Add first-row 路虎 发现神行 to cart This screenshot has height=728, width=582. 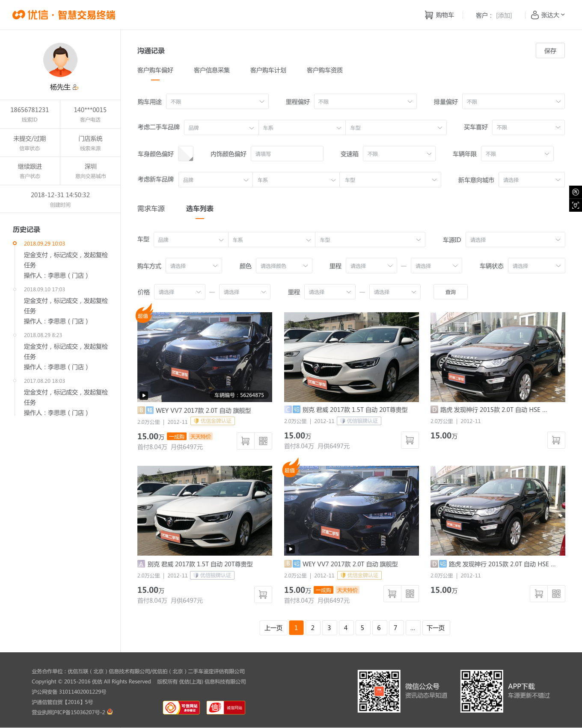pos(556,440)
